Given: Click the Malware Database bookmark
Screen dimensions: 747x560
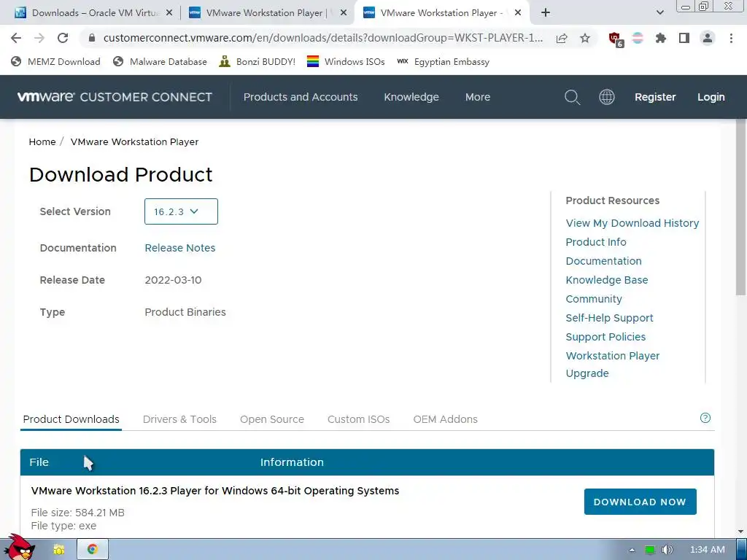Looking at the screenshot, I should point(160,62).
